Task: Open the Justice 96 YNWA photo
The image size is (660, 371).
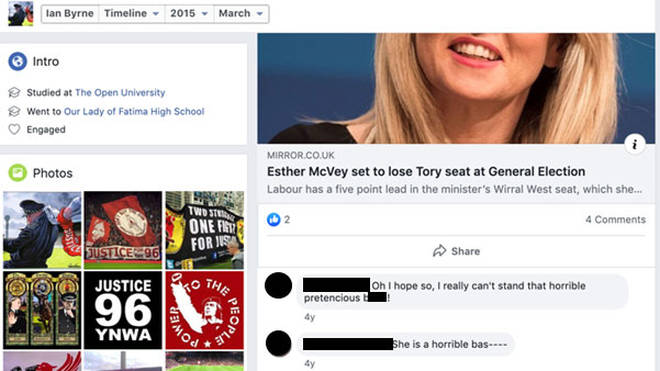Action: (123, 310)
